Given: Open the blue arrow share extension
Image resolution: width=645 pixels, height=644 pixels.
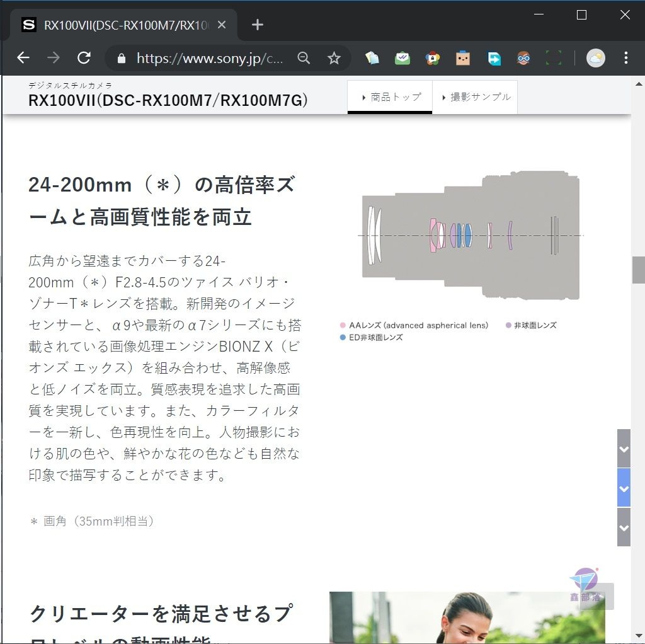Looking at the screenshot, I should point(494,59).
